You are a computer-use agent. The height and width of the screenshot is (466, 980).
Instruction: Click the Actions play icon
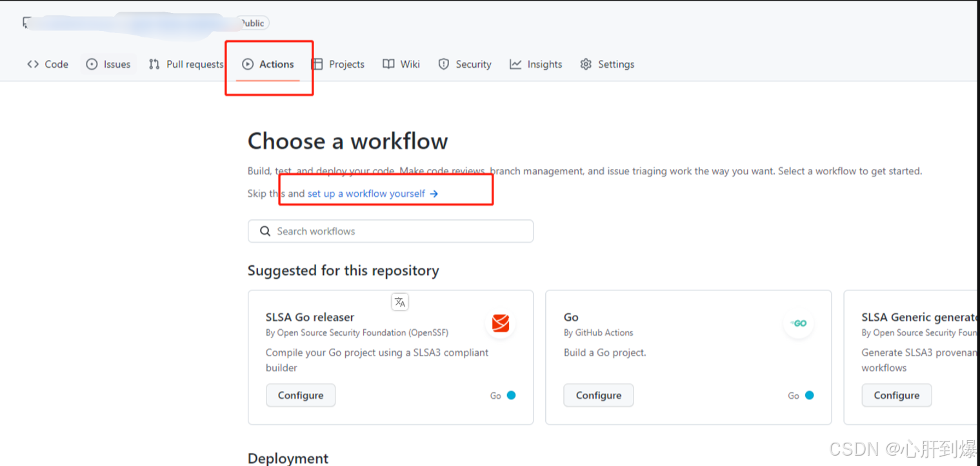click(248, 64)
